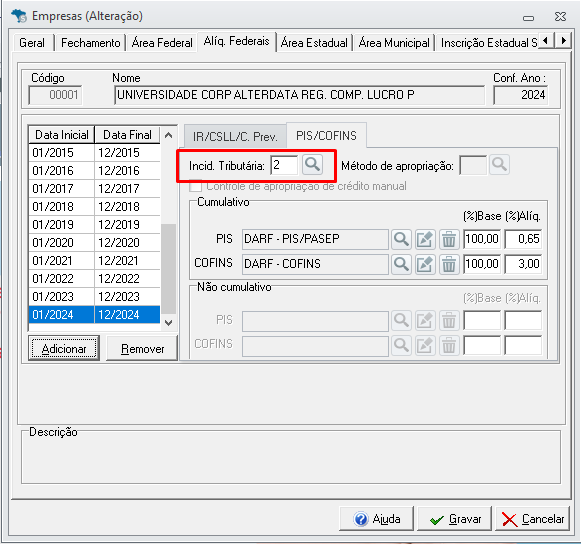Screen dimensions: 581x544
Task: Open Incid. Tributária search magnifier
Action: click(312, 165)
